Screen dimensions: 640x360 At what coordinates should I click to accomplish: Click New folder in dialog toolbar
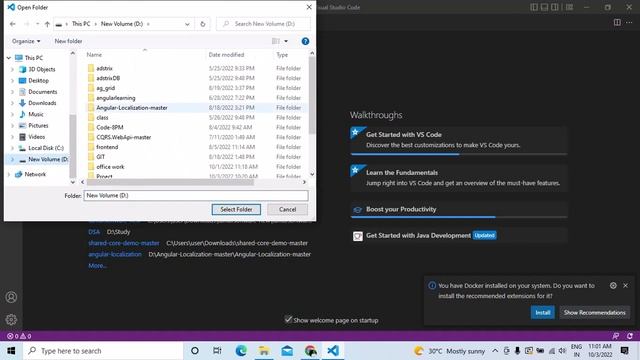[68, 41]
